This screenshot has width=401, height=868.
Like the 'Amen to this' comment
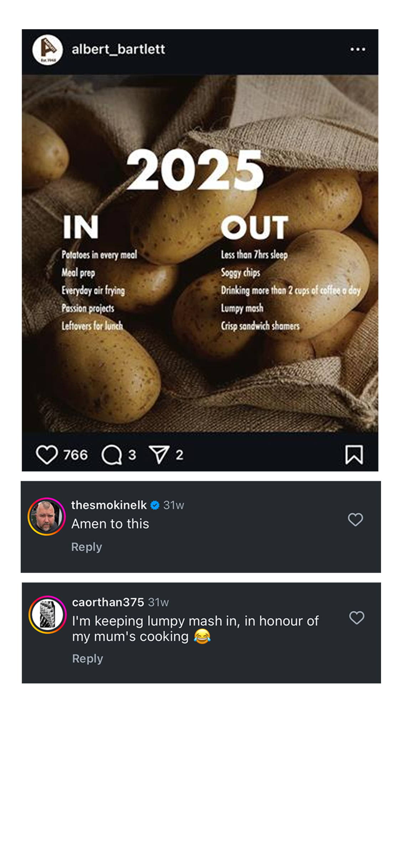coord(355,520)
